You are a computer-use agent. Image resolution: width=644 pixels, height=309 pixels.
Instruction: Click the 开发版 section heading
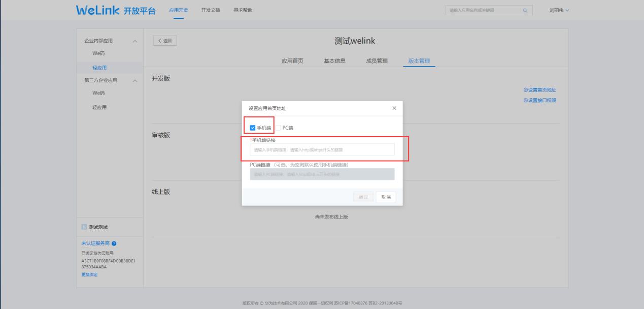click(x=161, y=78)
